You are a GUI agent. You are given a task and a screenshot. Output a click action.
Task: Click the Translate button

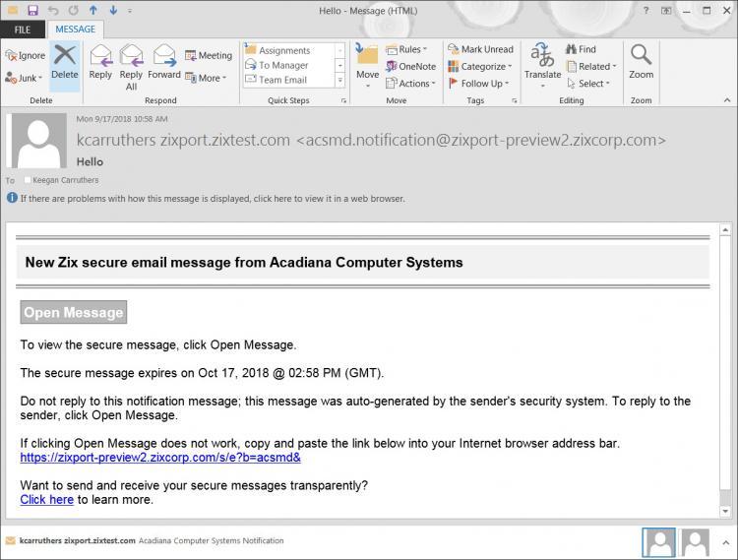(x=542, y=66)
